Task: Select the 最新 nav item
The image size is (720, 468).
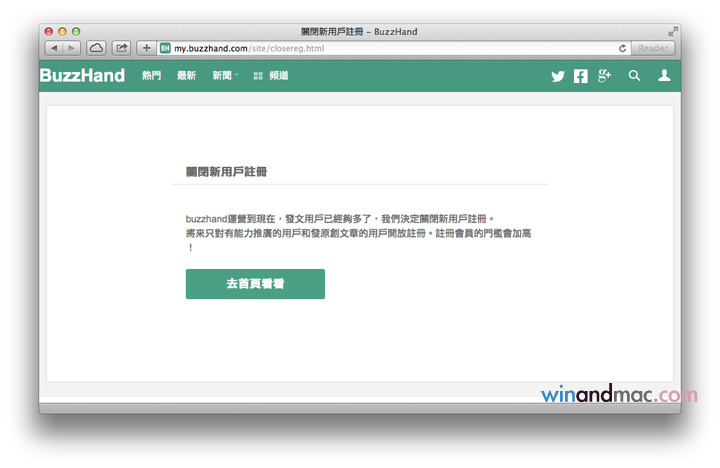Action: [186, 76]
